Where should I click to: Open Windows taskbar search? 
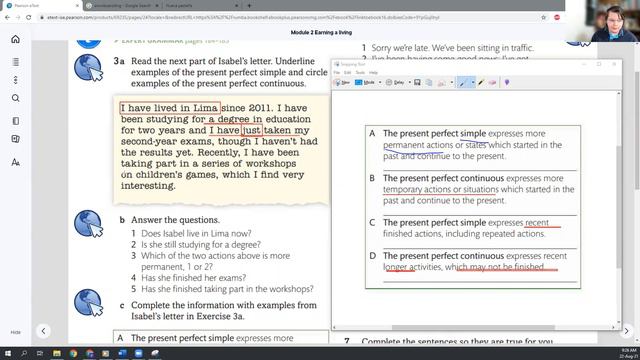click(x=24, y=353)
